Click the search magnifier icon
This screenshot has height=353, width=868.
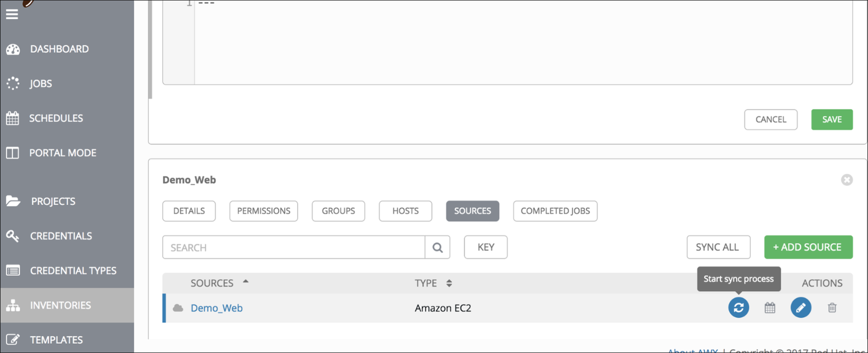coord(438,248)
